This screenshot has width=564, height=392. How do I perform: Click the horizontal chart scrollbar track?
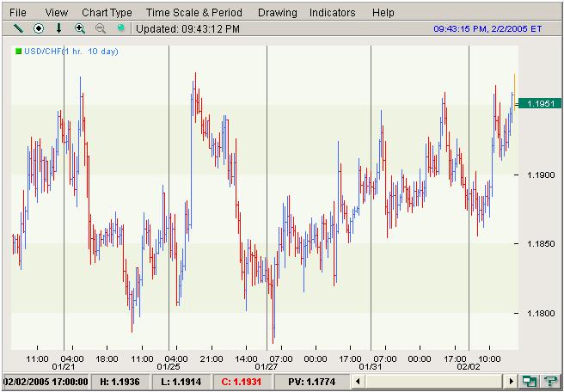434,381
